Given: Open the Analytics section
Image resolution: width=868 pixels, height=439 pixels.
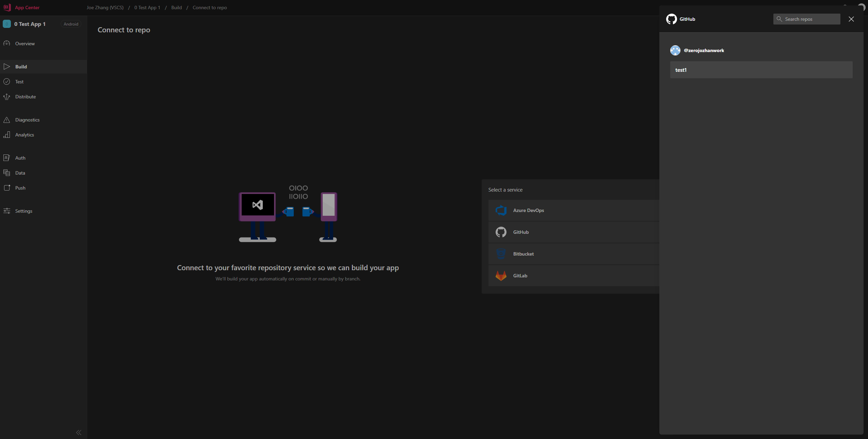Looking at the screenshot, I should (25, 135).
